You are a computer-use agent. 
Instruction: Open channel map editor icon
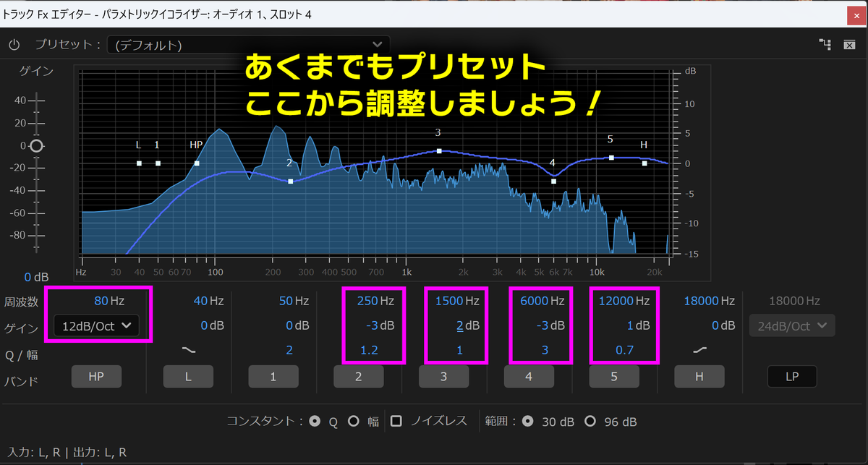point(825,45)
